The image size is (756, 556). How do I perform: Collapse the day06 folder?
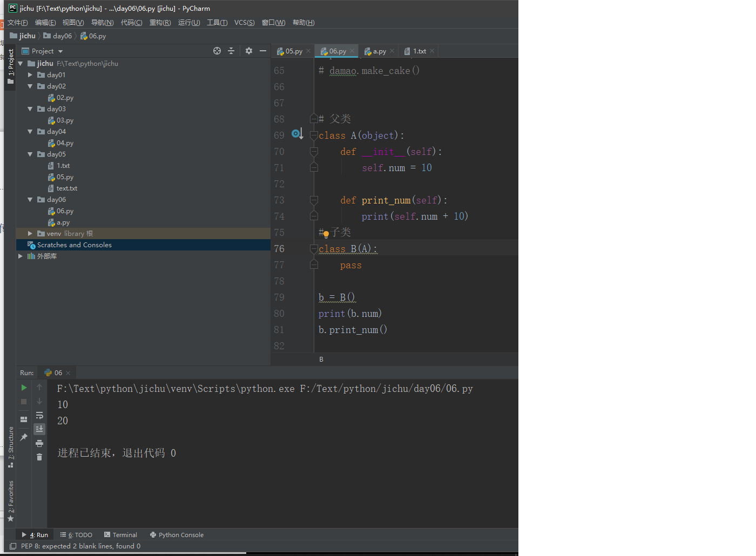click(x=30, y=200)
